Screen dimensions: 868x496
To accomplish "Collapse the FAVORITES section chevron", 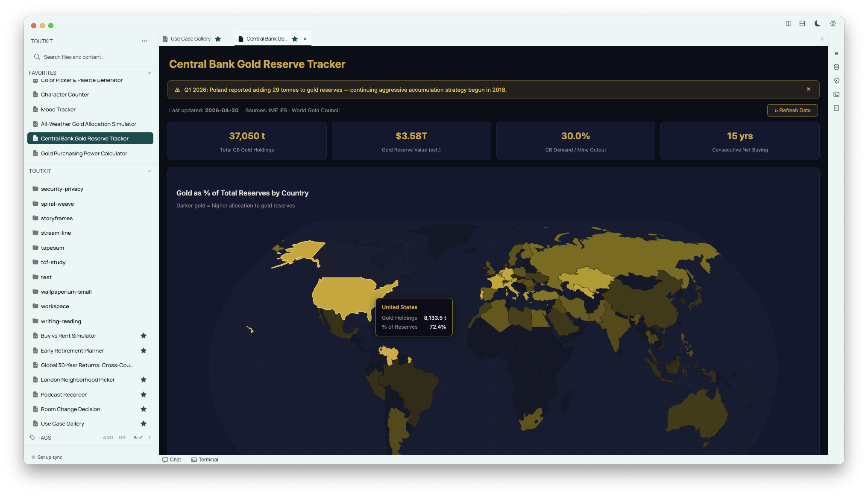I will coord(150,73).
